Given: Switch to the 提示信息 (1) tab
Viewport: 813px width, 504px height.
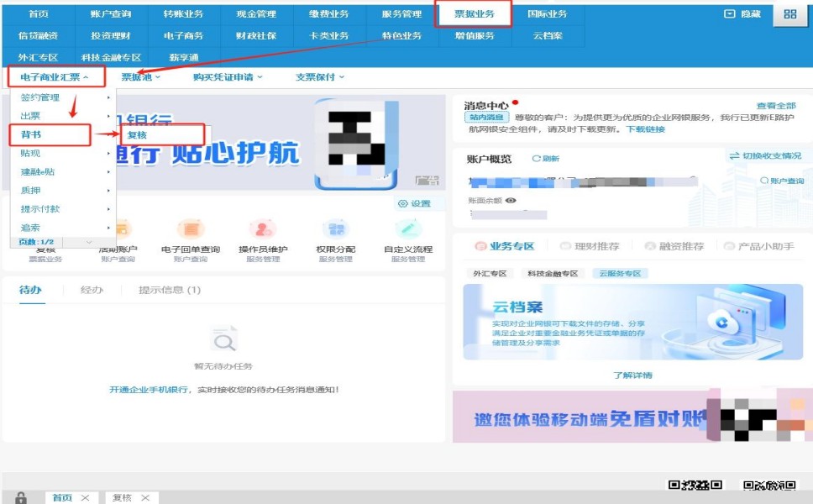Looking at the screenshot, I should 169,291.
